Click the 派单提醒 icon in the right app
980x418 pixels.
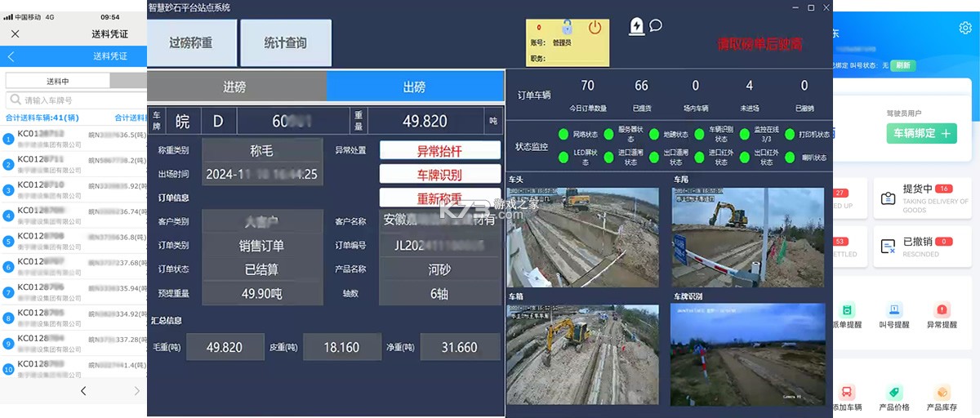(x=847, y=310)
